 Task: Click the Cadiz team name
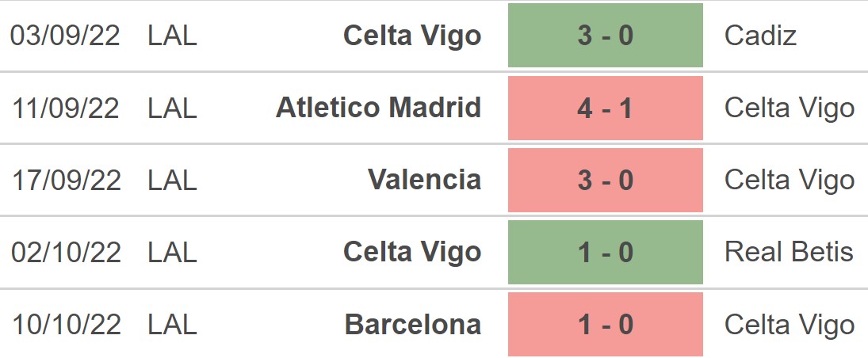[x=760, y=36]
